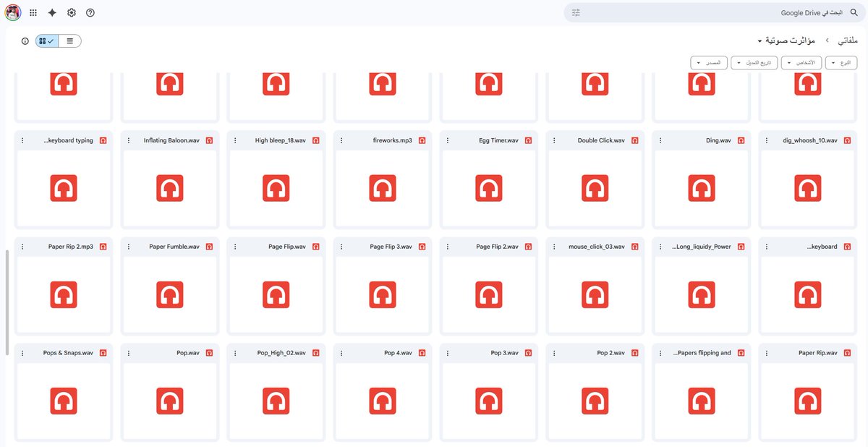The image size is (868, 447).
Task: Click the file name Pops & Snaps.wav
Action: click(68, 353)
